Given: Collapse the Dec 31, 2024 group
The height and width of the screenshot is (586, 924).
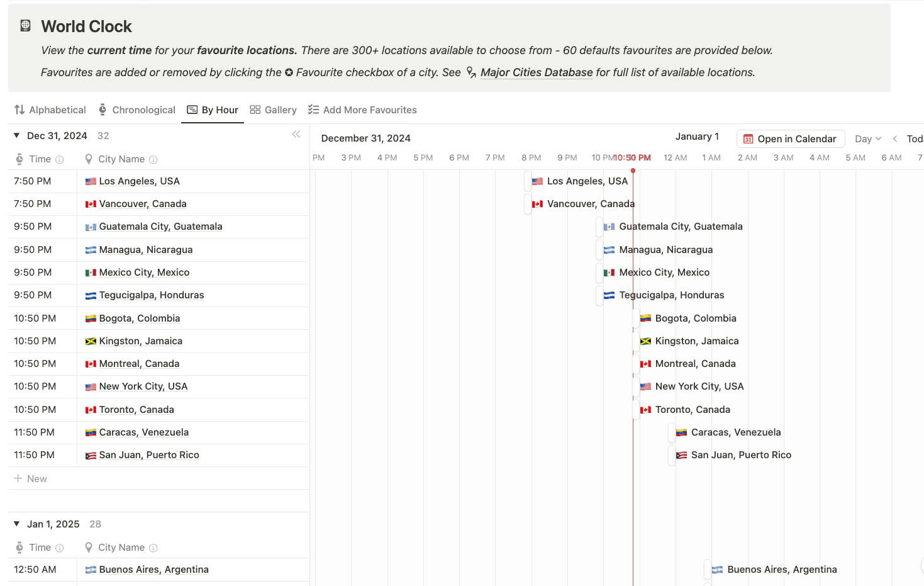Looking at the screenshot, I should (17, 135).
